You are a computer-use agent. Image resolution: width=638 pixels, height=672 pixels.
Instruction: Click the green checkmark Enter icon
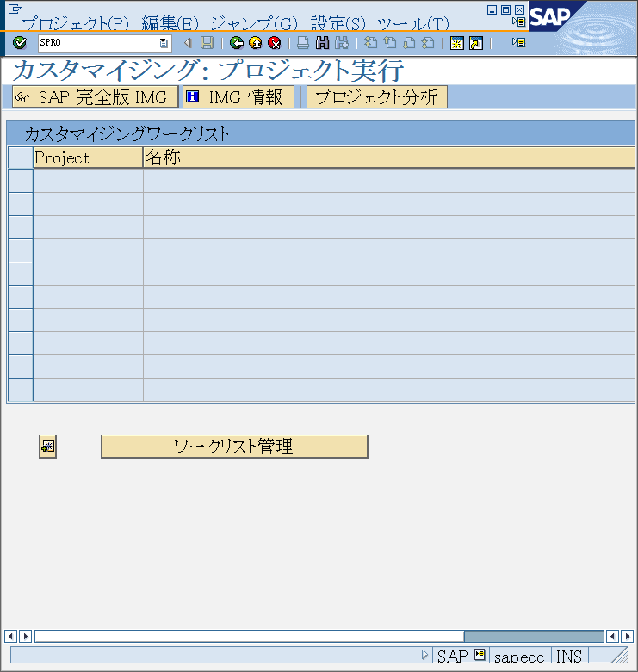[x=20, y=43]
